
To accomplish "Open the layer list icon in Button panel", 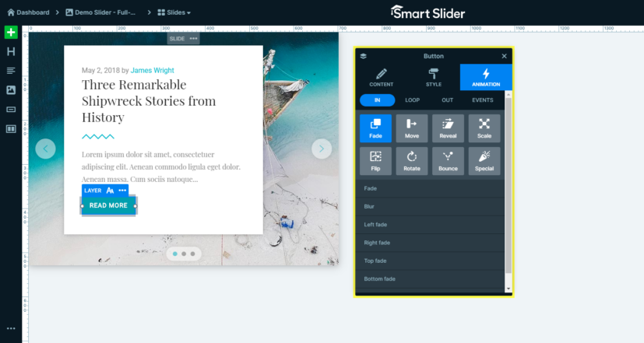I will point(364,56).
